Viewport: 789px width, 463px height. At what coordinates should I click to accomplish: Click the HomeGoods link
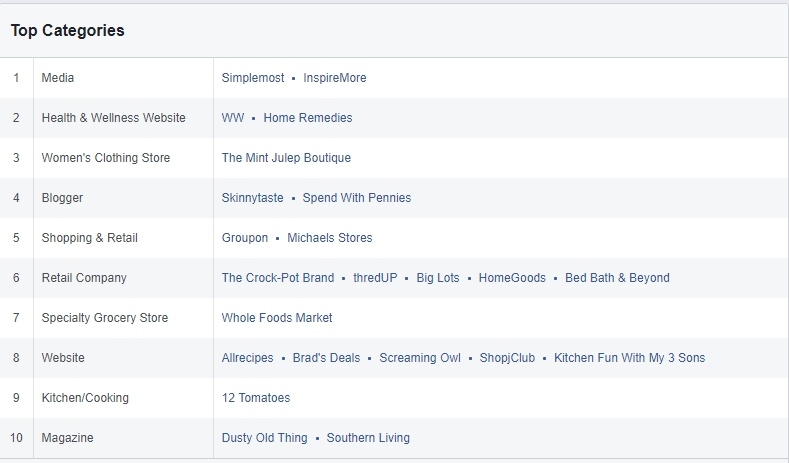512,278
